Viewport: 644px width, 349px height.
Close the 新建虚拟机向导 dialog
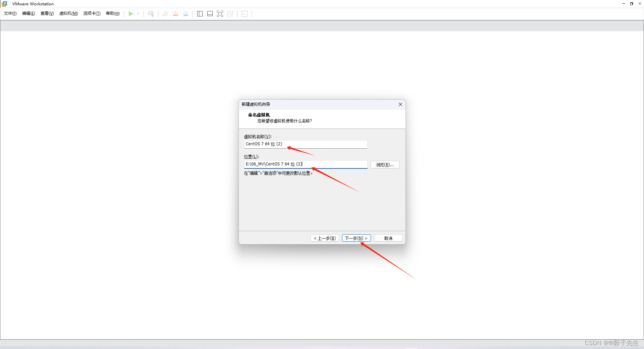tap(400, 104)
